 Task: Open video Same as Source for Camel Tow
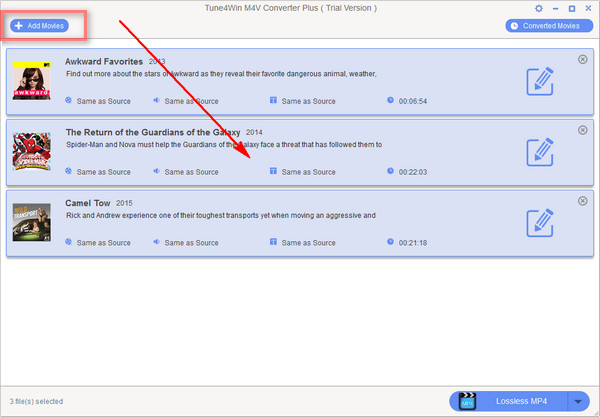(x=104, y=243)
